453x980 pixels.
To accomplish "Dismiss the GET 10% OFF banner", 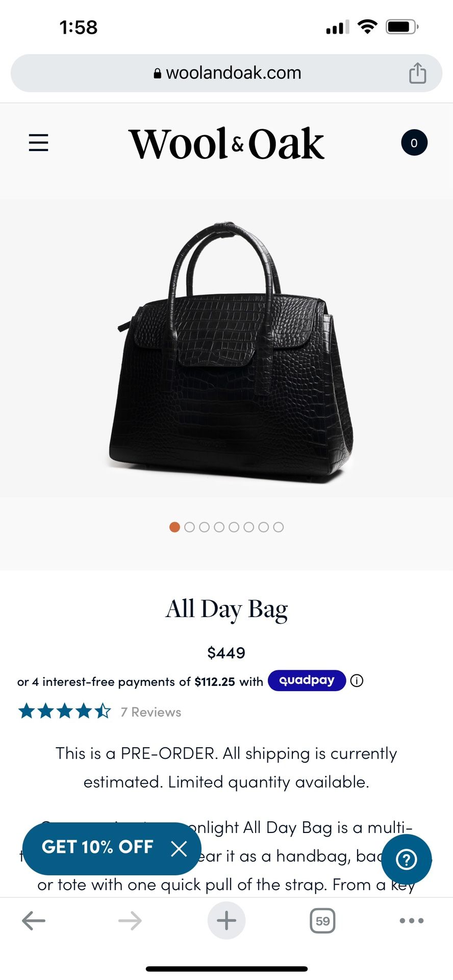I will click(x=179, y=849).
